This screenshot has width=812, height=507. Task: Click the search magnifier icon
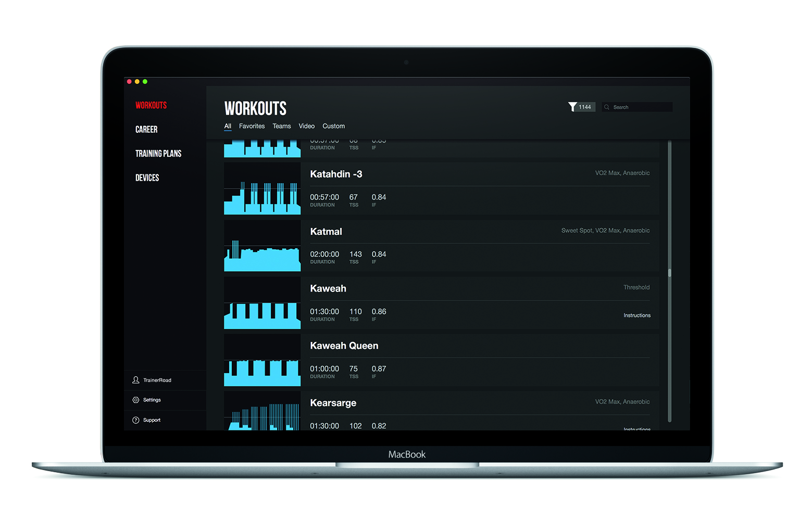click(x=607, y=107)
